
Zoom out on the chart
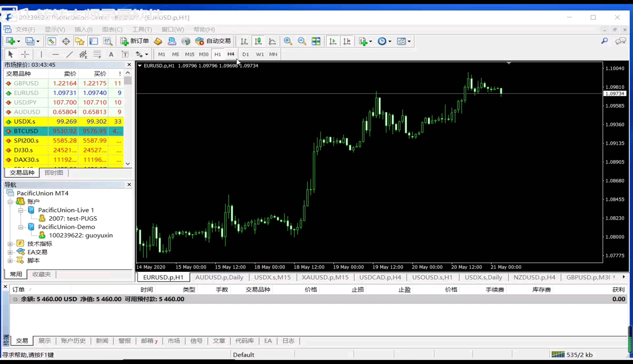tap(302, 41)
